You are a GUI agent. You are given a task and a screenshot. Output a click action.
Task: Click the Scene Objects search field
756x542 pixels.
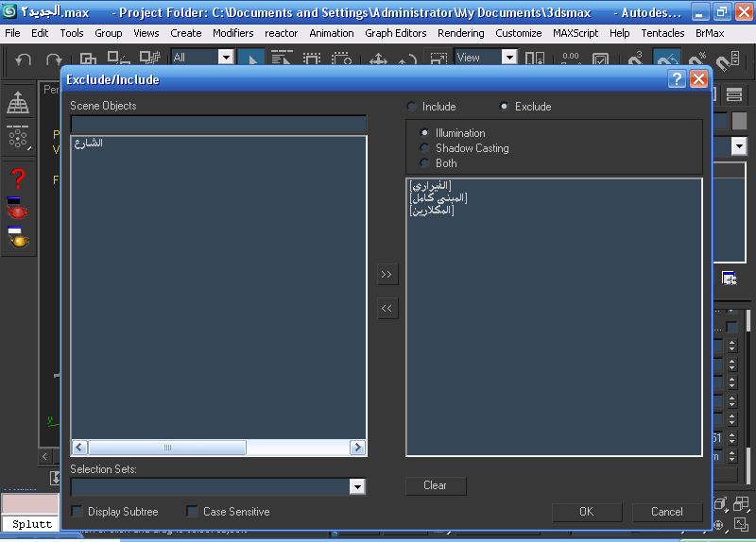point(218,124)
